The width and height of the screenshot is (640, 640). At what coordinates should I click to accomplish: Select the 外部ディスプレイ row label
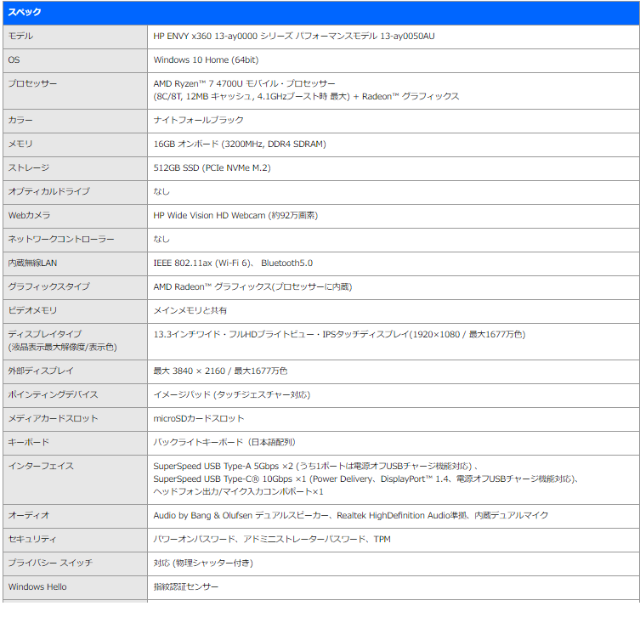[41, 371]
